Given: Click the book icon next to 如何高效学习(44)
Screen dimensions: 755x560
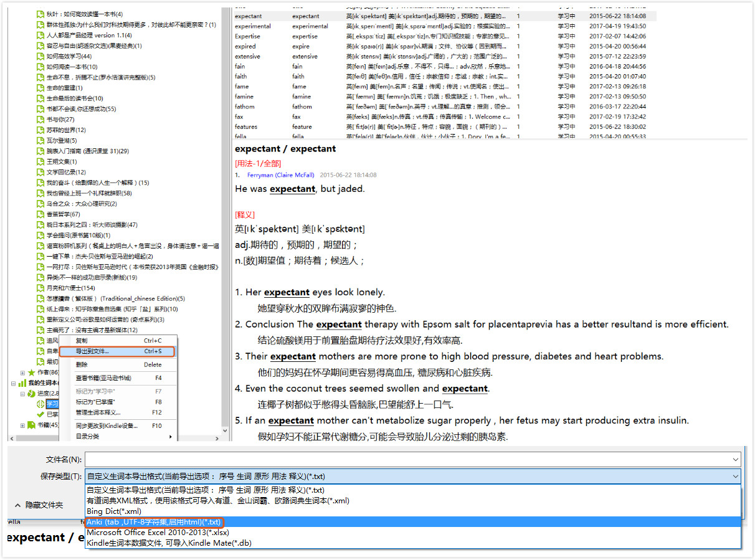Looking at the screenshot, I should (x=40, y=56).
